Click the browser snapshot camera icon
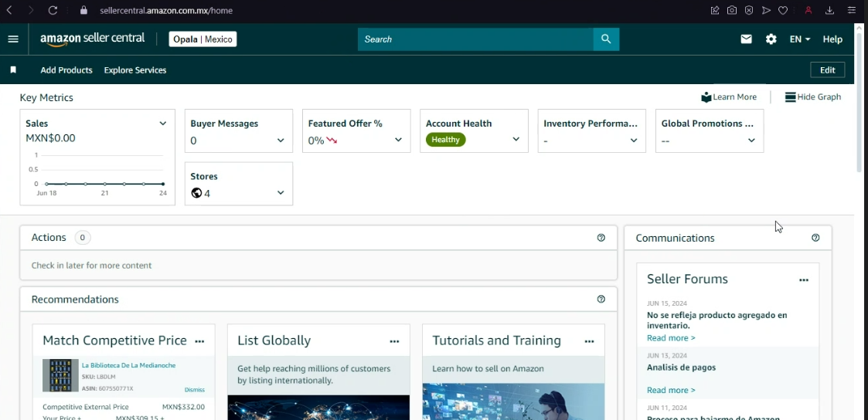The height and width of the screenshot is (420, 868). (x=732, y=10)
